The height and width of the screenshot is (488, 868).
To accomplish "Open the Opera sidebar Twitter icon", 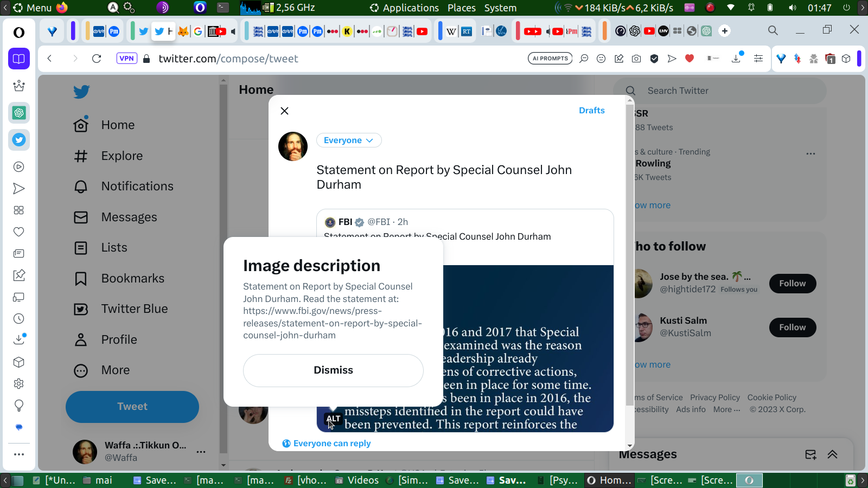I will 19,140.
